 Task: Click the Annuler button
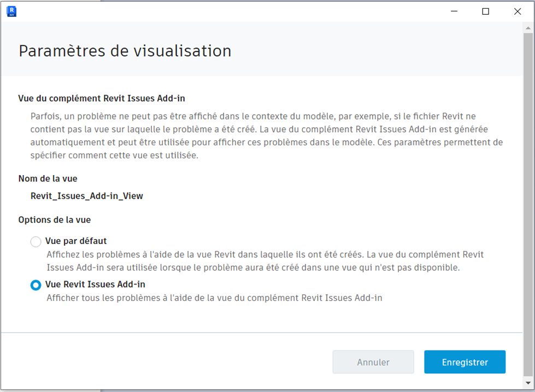[x=373, y=362]
